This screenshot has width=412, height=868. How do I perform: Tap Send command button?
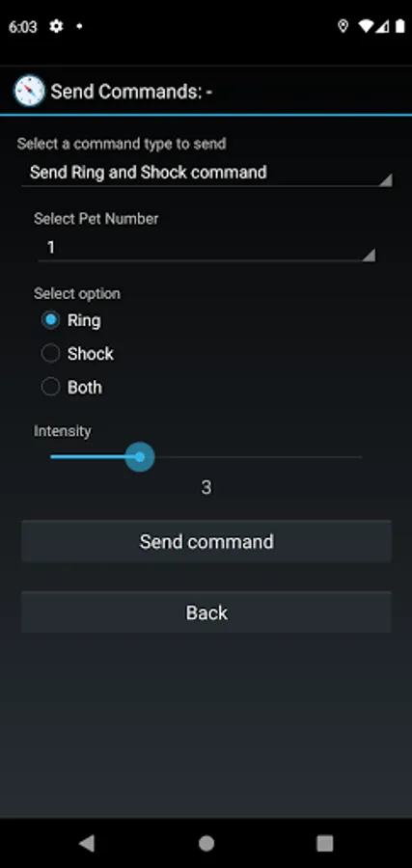click(x=206, y=541)
